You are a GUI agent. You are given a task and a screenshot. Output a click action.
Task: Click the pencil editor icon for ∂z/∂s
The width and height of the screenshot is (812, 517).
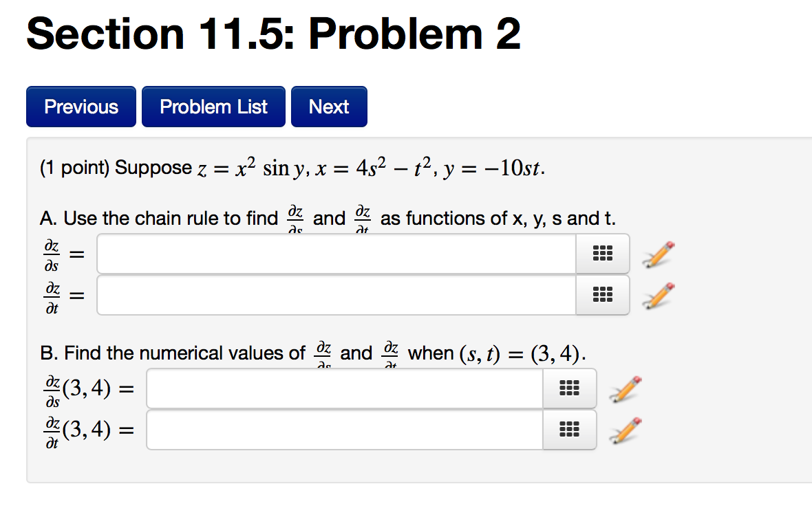[x=659, y=253]
